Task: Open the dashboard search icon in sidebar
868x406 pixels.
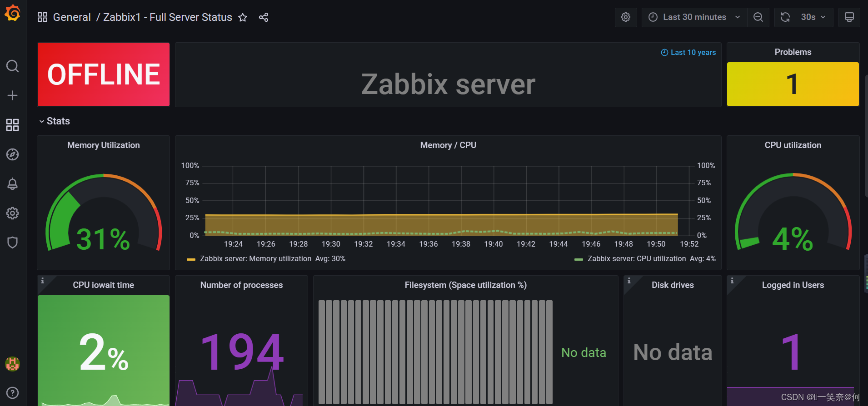Action: [x=12, y=66]
